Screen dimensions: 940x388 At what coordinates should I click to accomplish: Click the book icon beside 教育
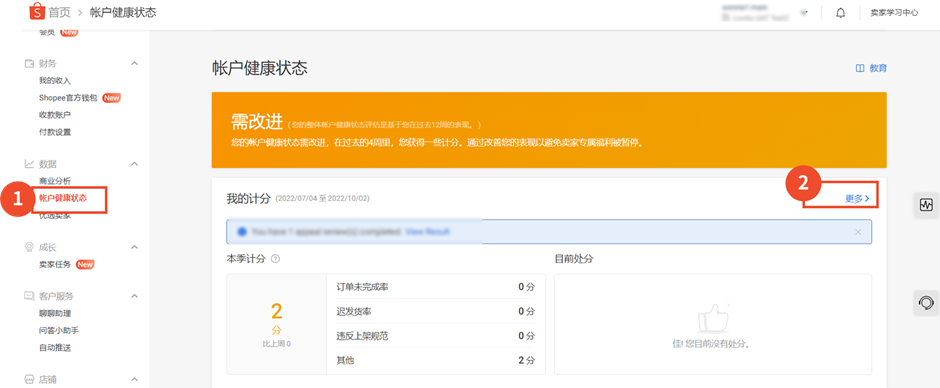click(x=860, y=68)
